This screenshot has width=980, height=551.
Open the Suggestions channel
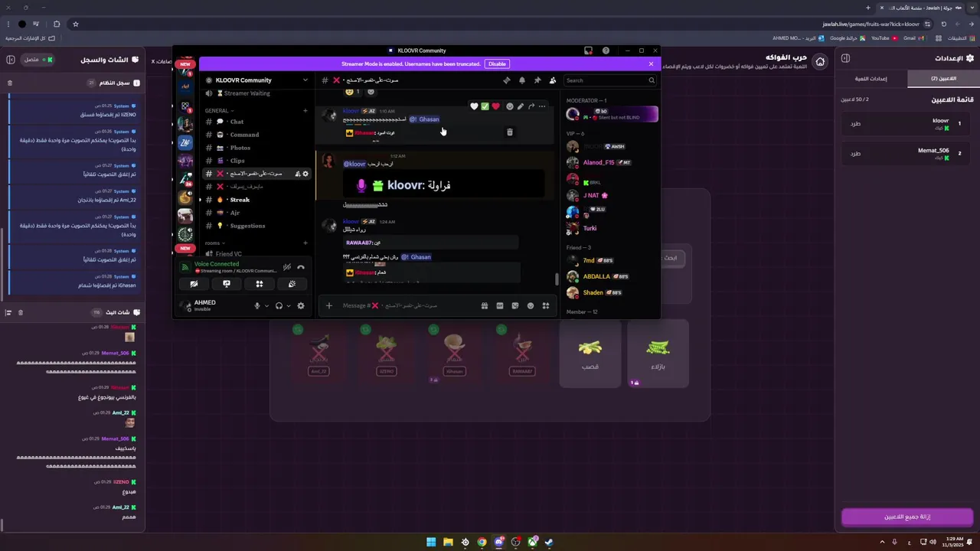256,226
